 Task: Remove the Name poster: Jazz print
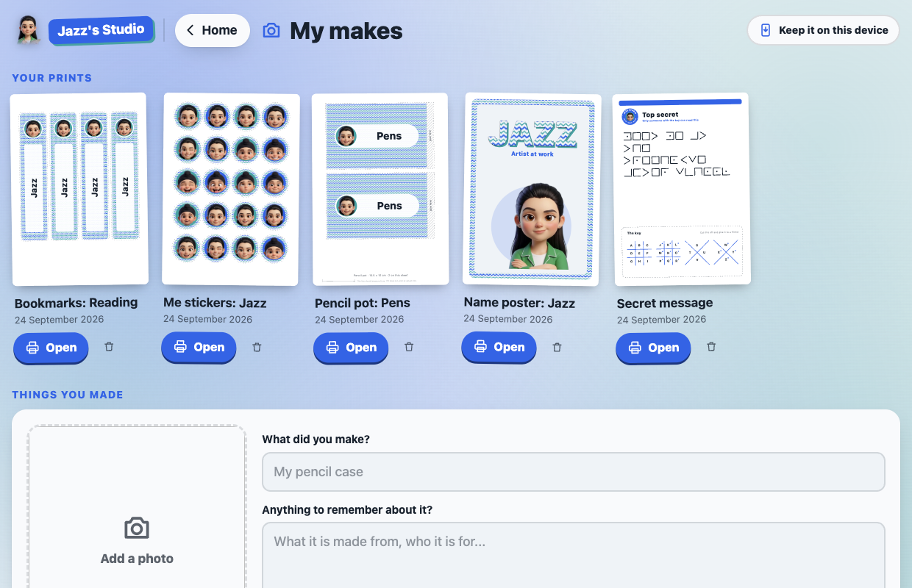coord(557,347)
